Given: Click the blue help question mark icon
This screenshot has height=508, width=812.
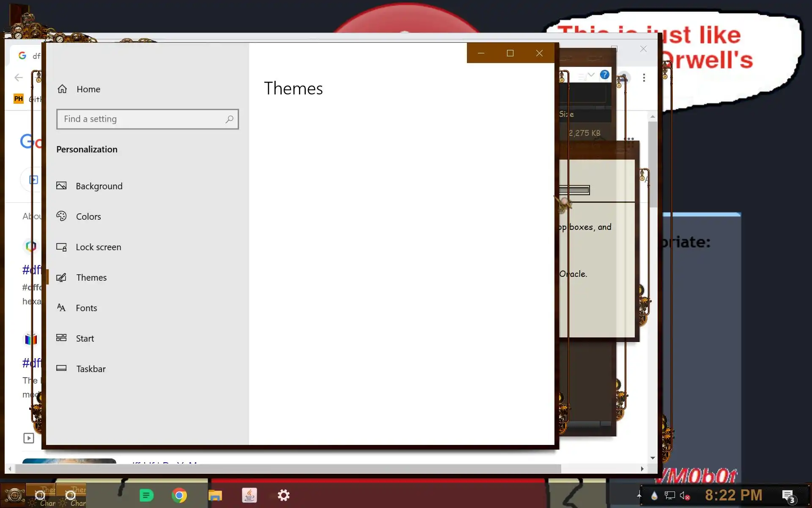Looking at the screenshot, I should click(605, 75).
